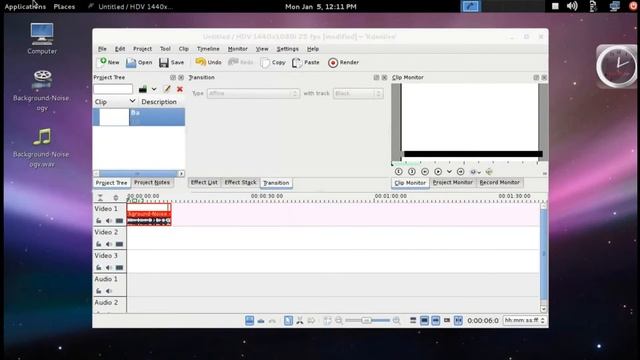Open the 'with track' combo box
Image resolution: width=640 pixels, height=360 pixels.
click(358, 93)
